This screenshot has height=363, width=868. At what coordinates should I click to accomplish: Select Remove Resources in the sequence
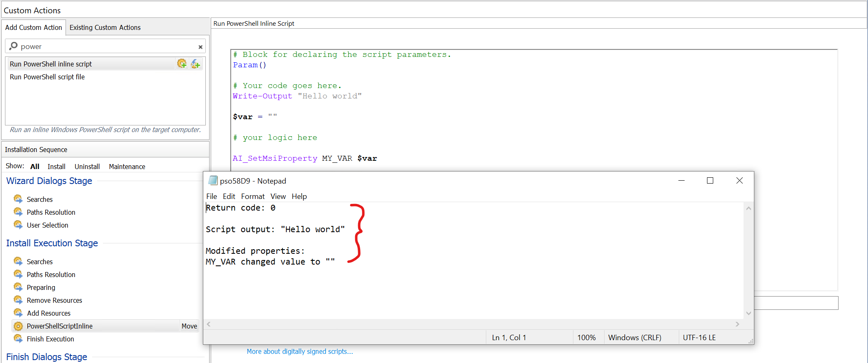[x=54, y=300]
